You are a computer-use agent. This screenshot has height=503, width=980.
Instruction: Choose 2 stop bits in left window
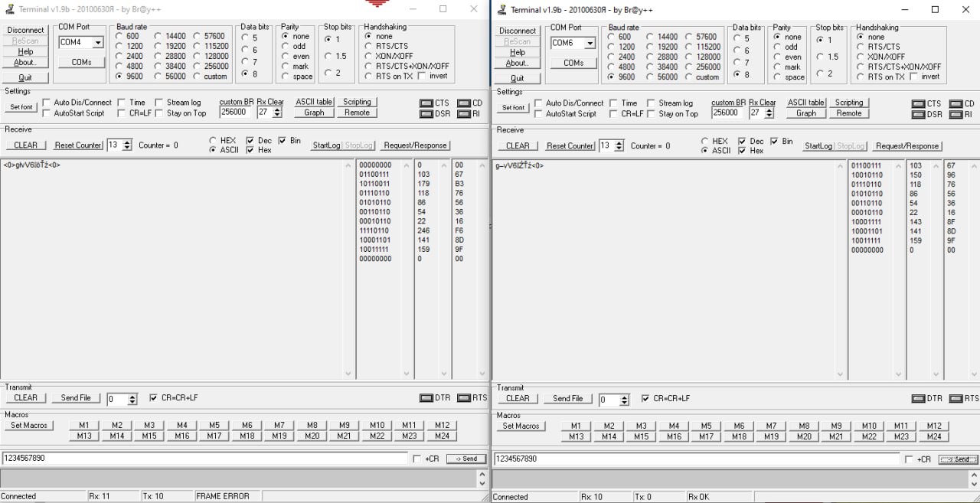tap(332, 73)
